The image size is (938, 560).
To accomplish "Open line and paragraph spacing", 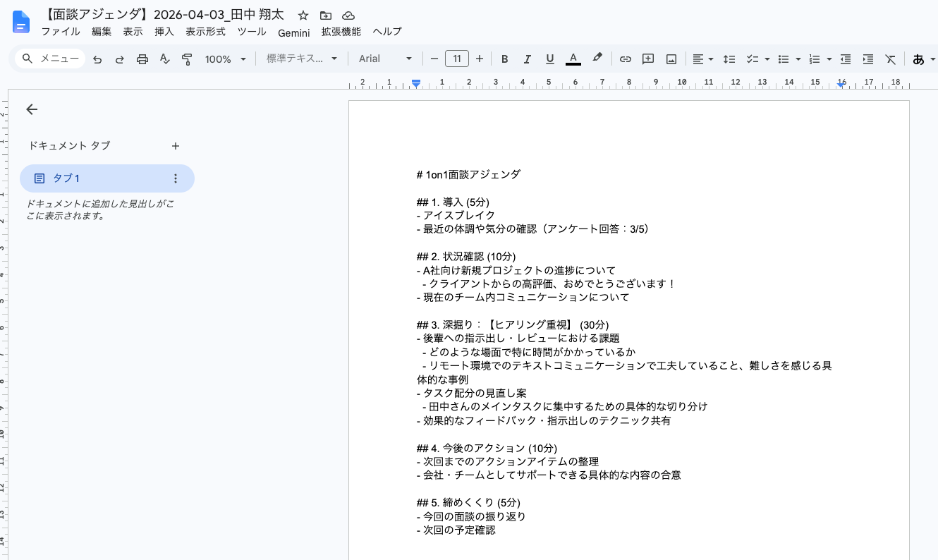I will pos(730,59).
